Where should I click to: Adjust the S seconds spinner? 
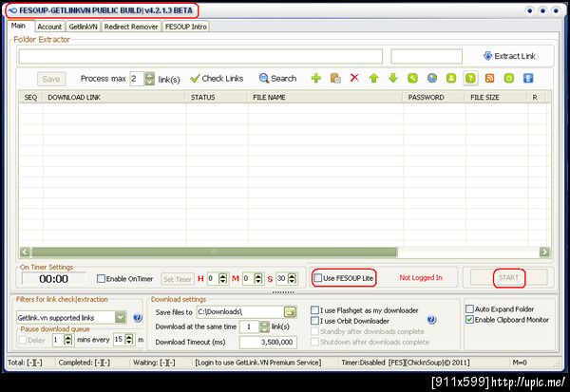pos(292,279)
